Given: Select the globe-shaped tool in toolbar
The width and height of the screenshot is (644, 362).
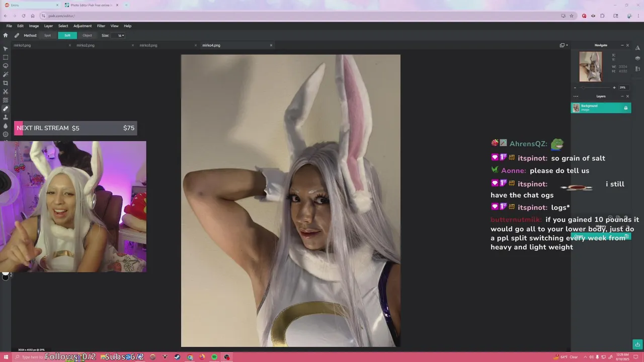Looking at the screenshot, I should coord(6,134).
